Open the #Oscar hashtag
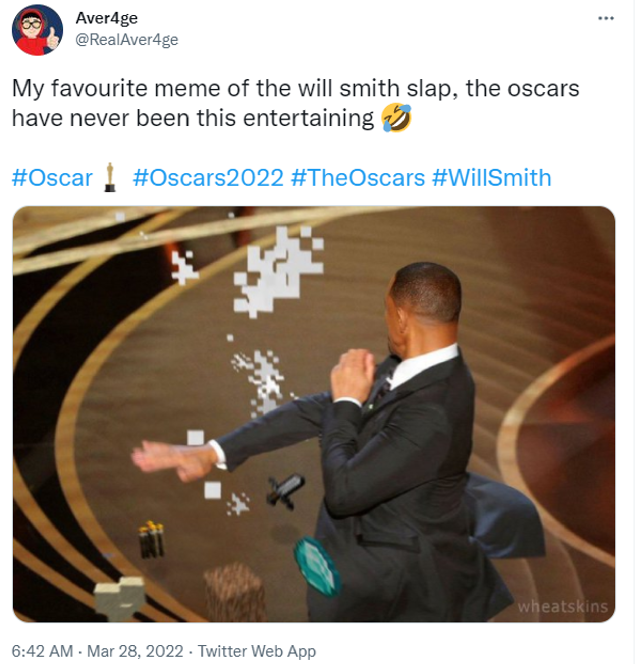This screenshot has width=644, height=664. pos(52,177)
